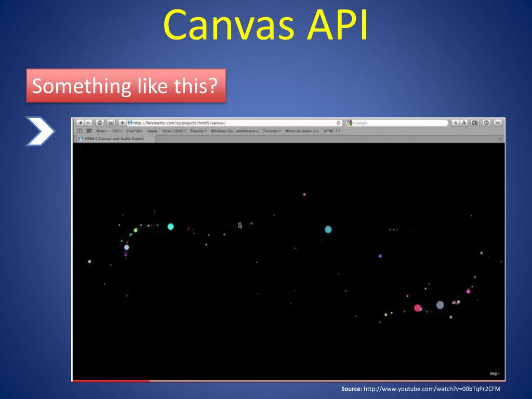Expand the OSX bookmarks folder
The image size is (532, 399).
tap(117, 131)
